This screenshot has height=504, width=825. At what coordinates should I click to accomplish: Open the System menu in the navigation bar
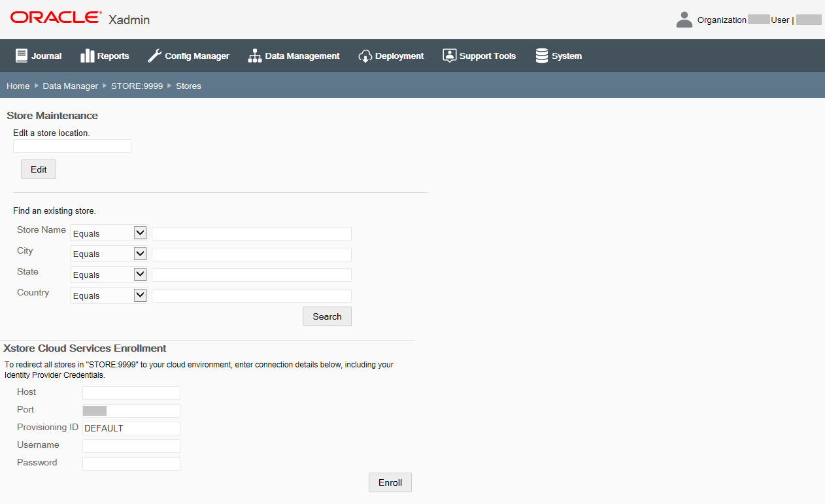558,55
